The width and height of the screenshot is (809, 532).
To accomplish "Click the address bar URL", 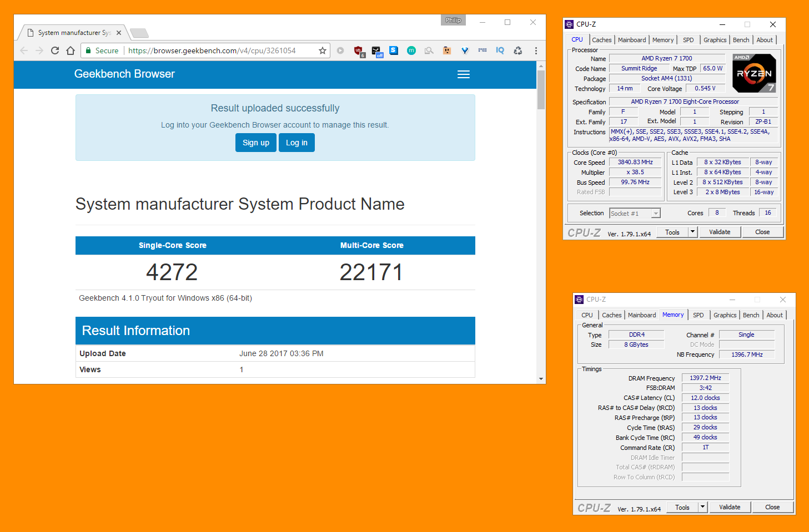I will point(212,50).
